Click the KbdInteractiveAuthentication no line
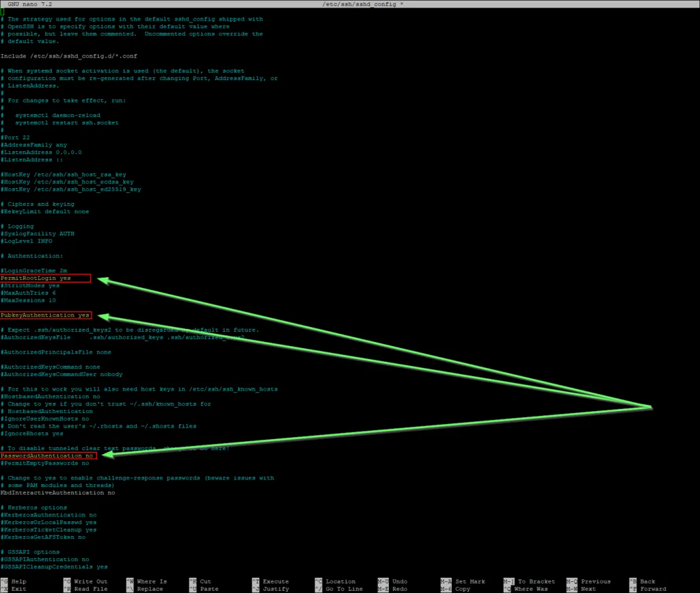This screenshot has width=700, height=593. click(57, 492)
